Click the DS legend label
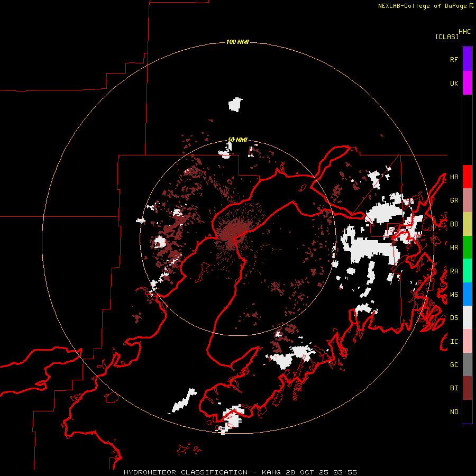The image size is (476, 476). coord(454,318)
